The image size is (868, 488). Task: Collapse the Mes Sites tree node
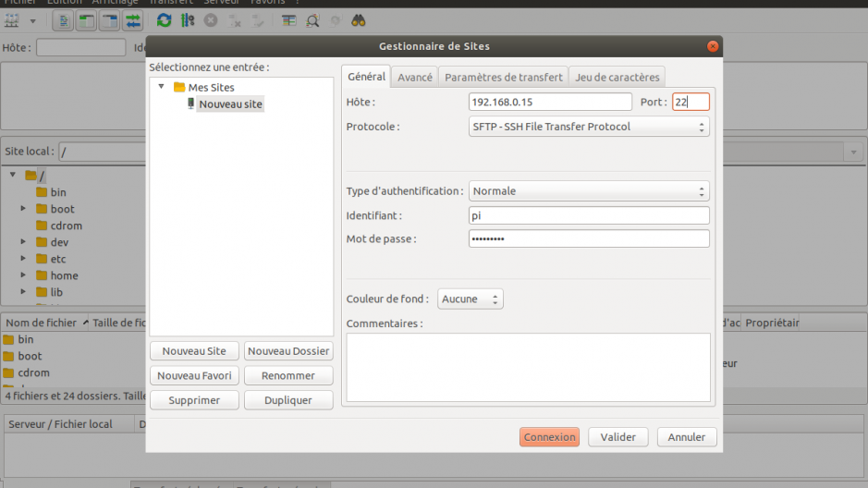pyautogui.click(x=161, y=86)
